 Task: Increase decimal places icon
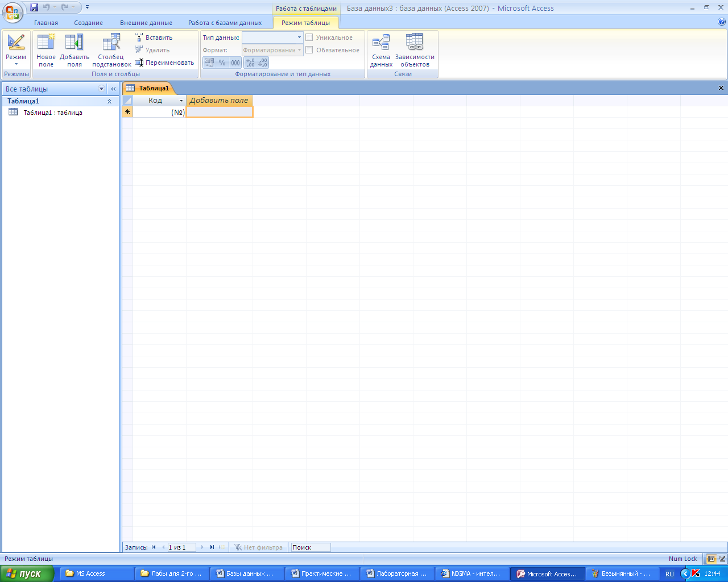pos(250,63)
